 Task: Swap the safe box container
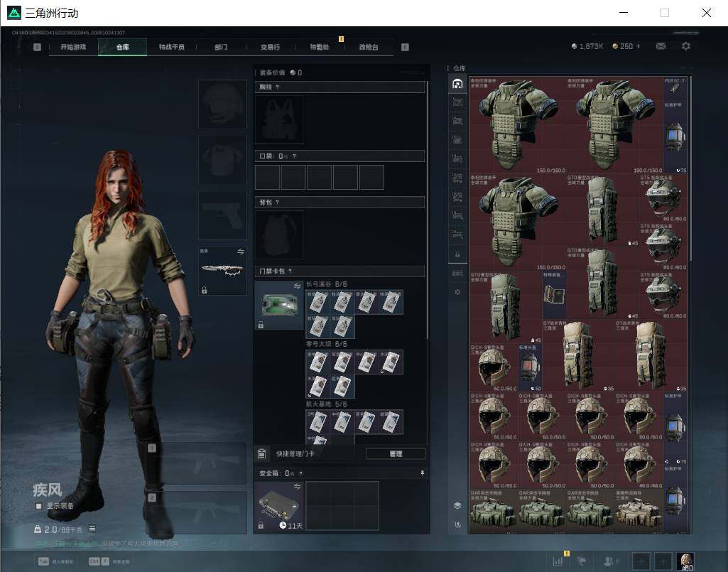click(297, 487)
